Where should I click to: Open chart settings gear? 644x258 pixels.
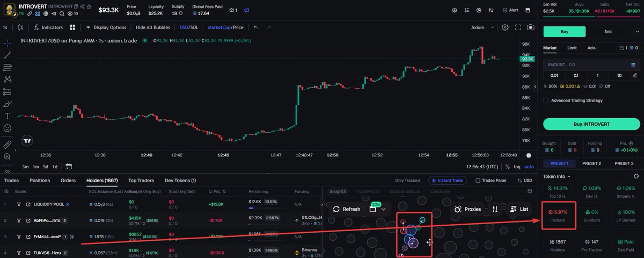coord(505,27)
